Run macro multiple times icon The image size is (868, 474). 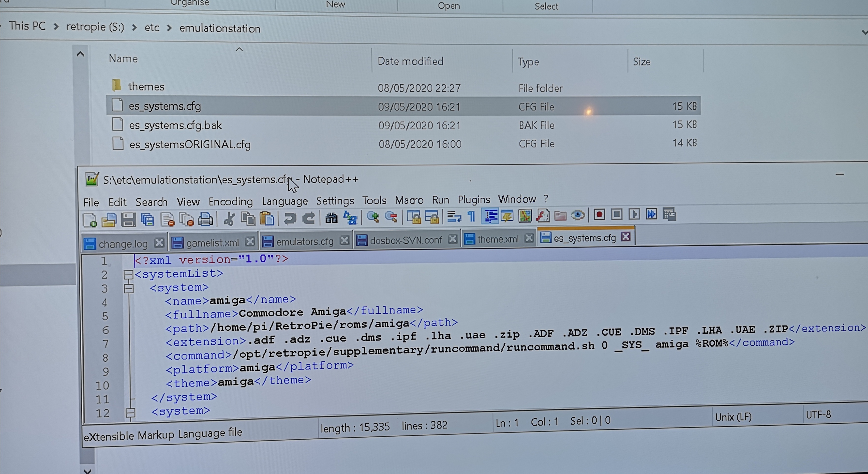(x=652, y=214)
